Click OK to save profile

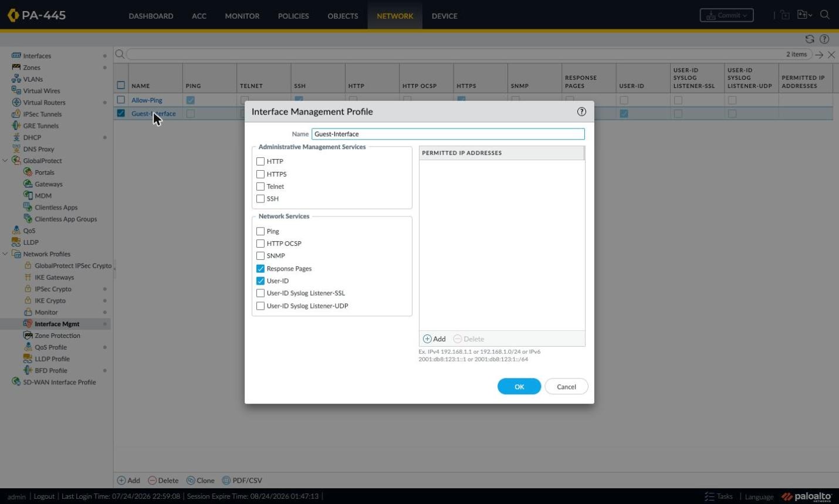(x=519, y=387)
